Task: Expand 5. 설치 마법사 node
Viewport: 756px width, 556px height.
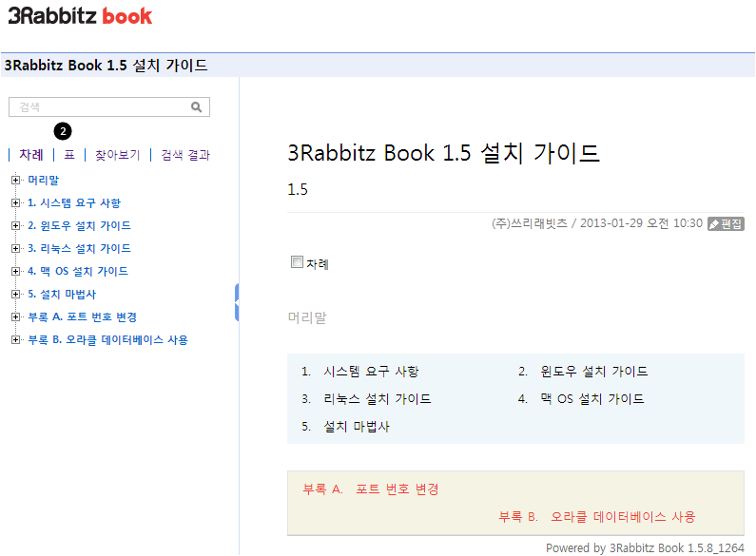Action: (x=15, y=294)
